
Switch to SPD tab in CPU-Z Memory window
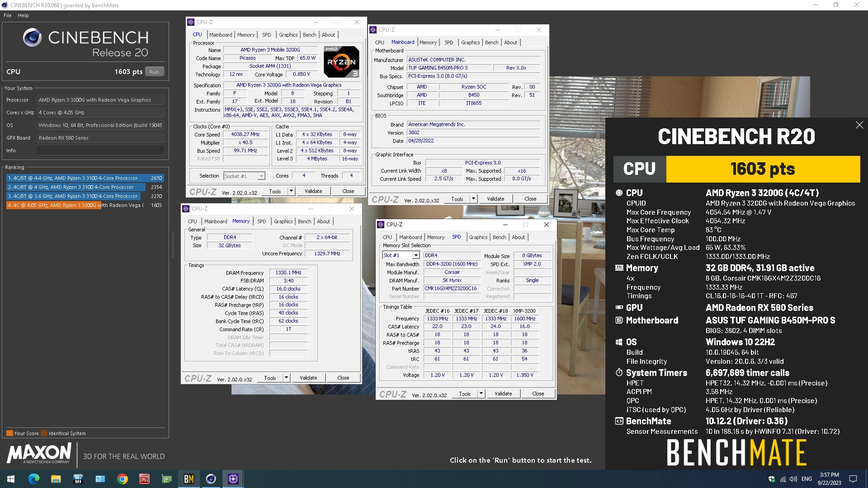[x=262, y=221]
